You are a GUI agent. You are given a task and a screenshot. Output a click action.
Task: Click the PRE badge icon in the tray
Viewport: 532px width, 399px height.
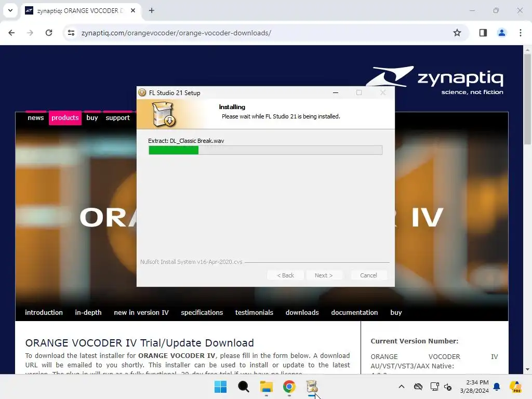tap(515, 387)
